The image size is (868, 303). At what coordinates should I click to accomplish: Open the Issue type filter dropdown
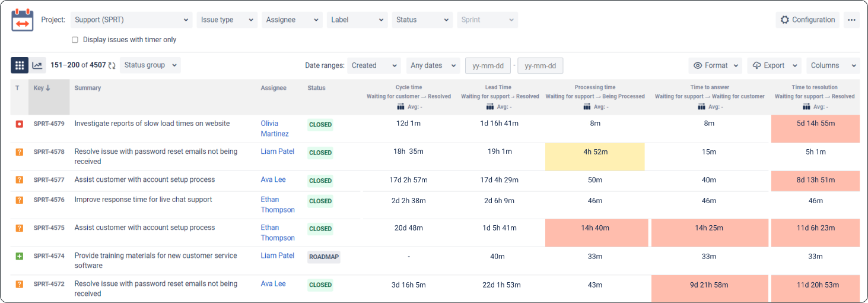point(227,20)
